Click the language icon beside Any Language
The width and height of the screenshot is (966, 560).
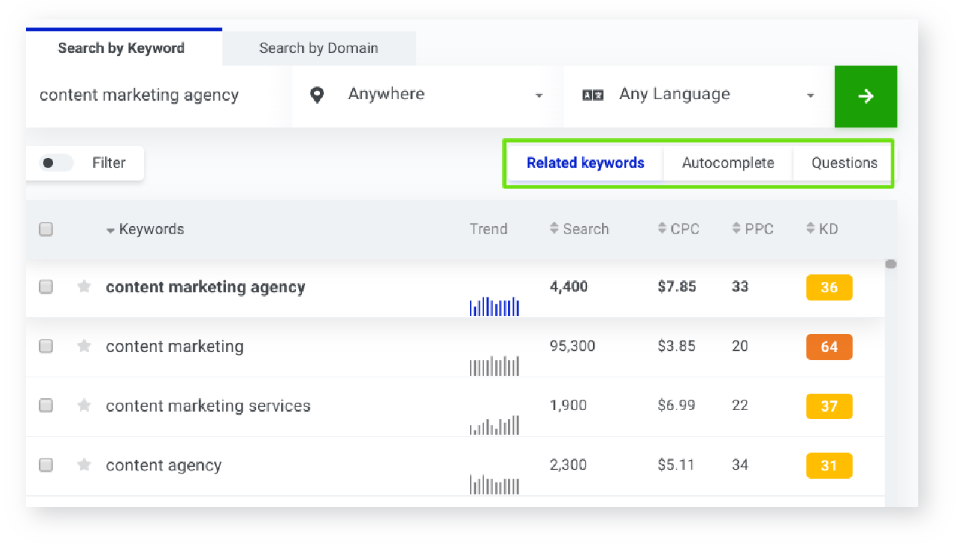click(592, 95)
